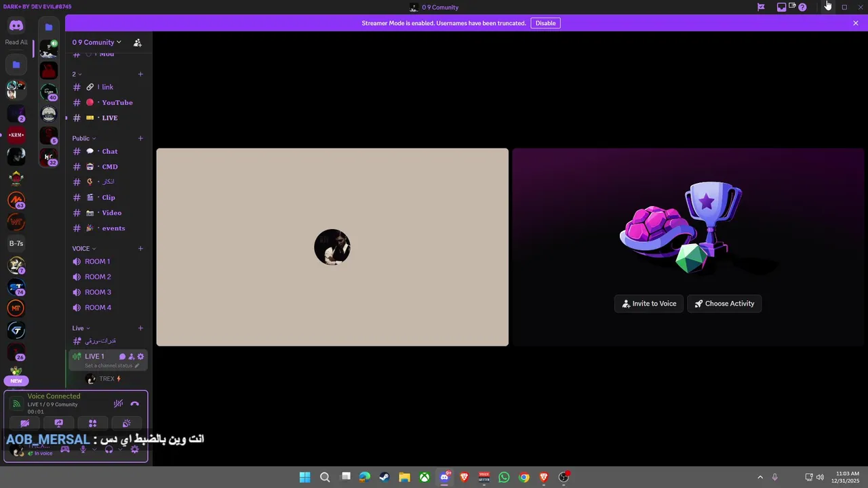The height and width of the screenshot is (488, 868).
Task: Click the game controller icon in user panel
Action: coord(65,449)
